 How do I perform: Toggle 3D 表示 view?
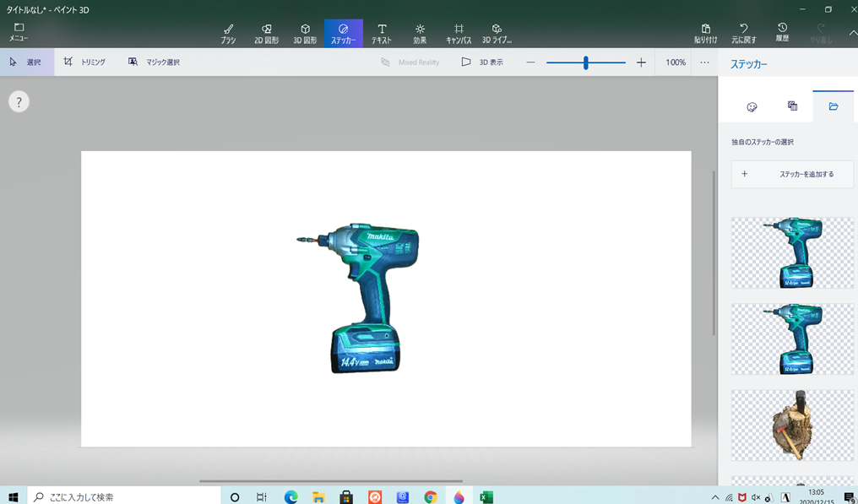coord(482,62)
